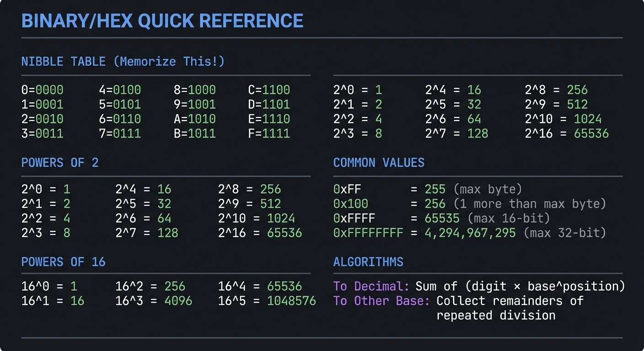This screenshot has height=351, width=644.
Task: Open the ALGORITHMS section heading
Action: tap(368, 262)
